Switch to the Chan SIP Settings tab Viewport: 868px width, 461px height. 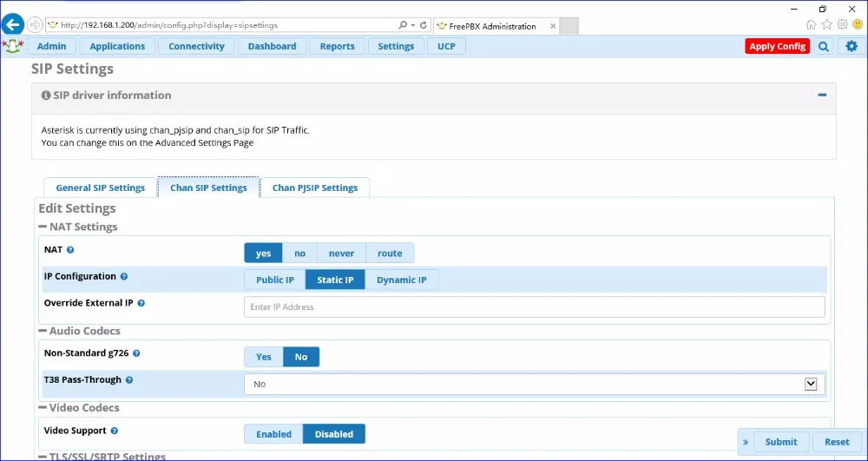click(x=208, y=188)
